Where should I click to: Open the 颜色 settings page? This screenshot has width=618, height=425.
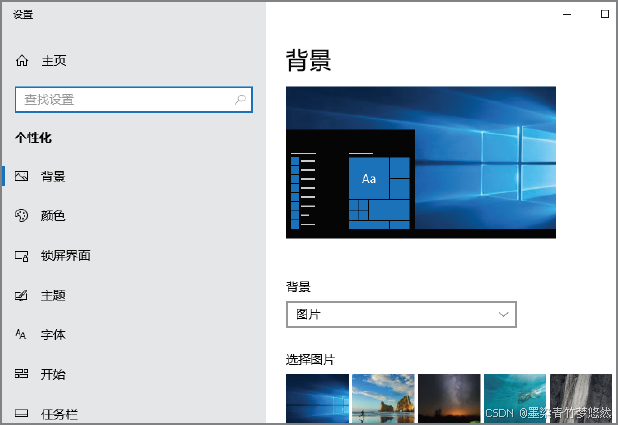pyautogui.click(x=53, y=216)
